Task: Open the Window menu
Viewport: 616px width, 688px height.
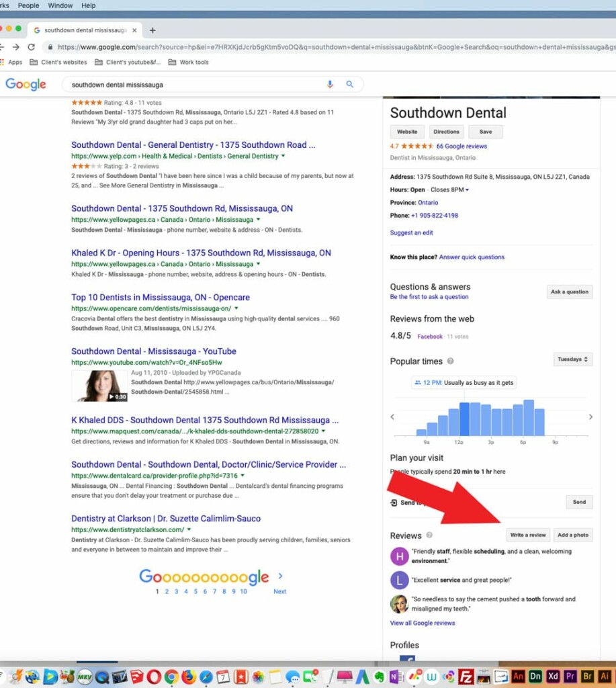Action: (x=60, y=5)
